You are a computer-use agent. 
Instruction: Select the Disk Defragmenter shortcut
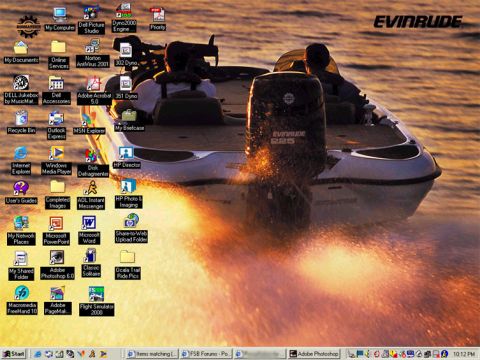(x=93, y=163)
